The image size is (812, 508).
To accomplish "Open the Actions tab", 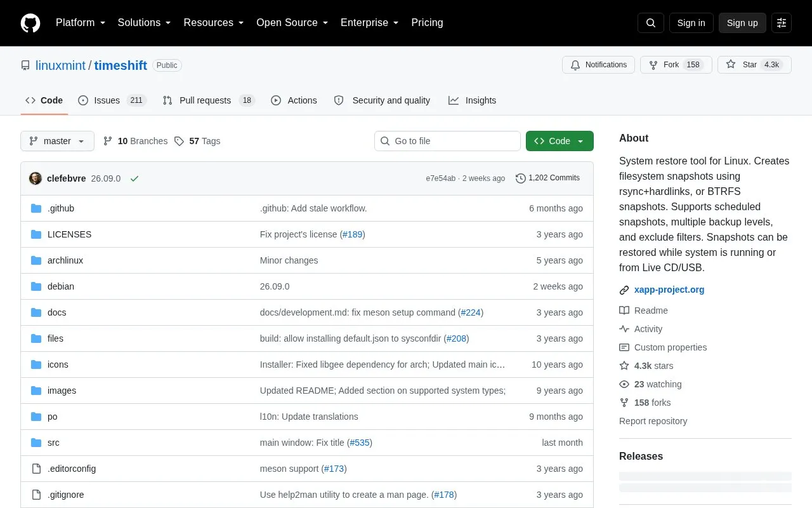I will click(x=294, y=100).
